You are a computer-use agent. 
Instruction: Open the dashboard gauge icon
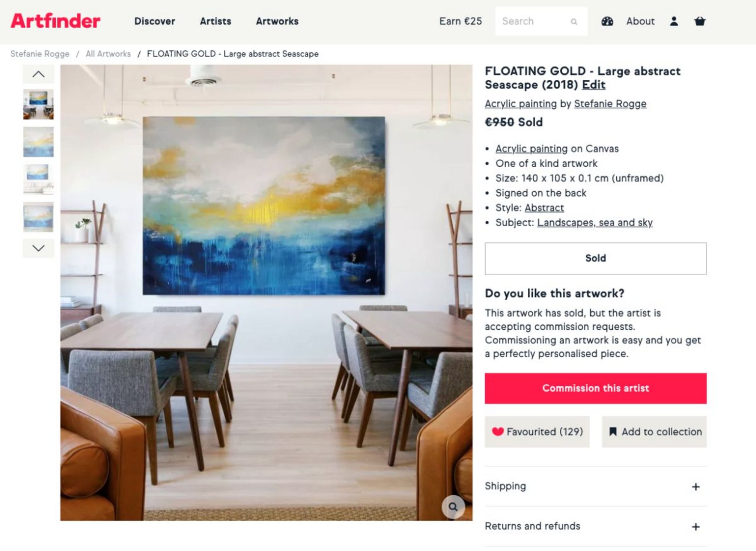coord(607,21)
